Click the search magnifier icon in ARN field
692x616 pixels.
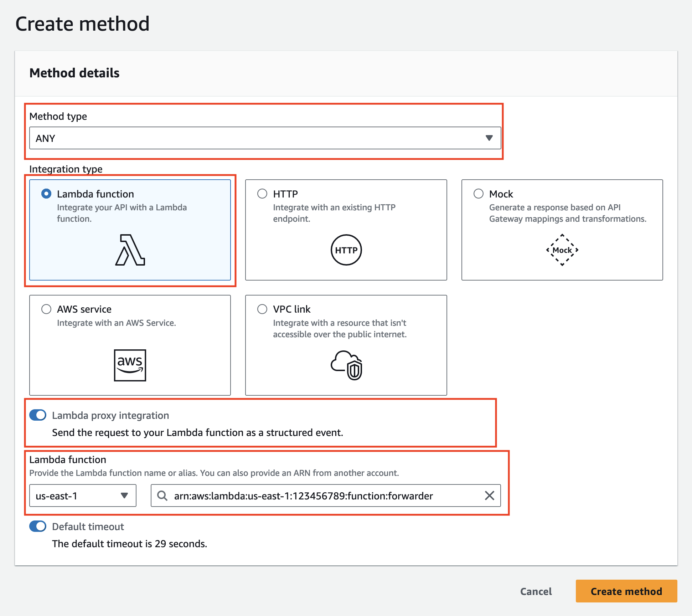point(162,496)
